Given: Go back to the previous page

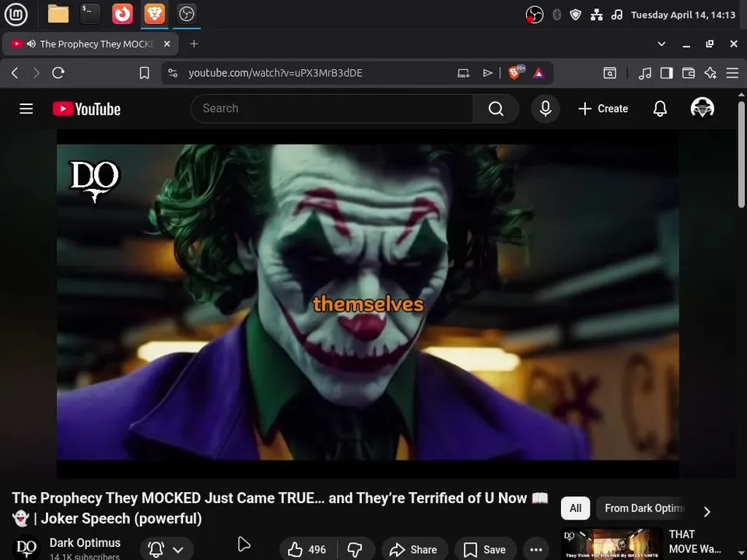Looking at the screenshot, I should (x=15, y=73).
